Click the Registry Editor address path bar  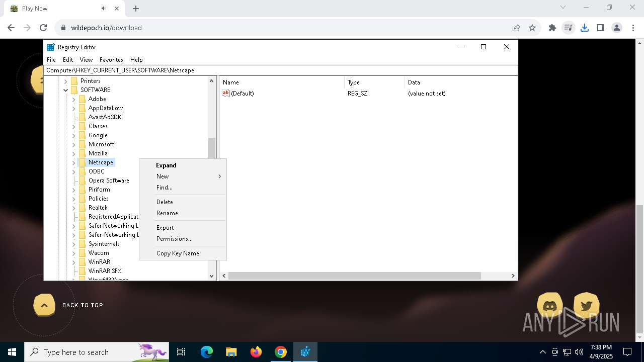coord(281,70)
